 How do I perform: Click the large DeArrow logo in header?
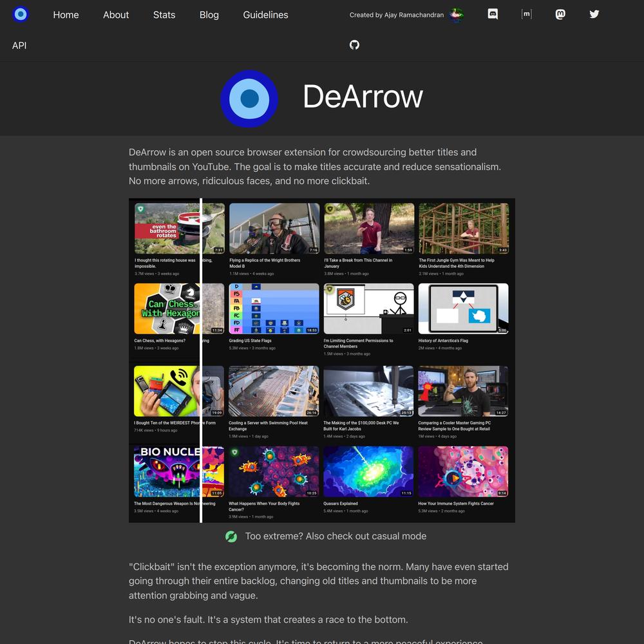click(x=249, y=99)
